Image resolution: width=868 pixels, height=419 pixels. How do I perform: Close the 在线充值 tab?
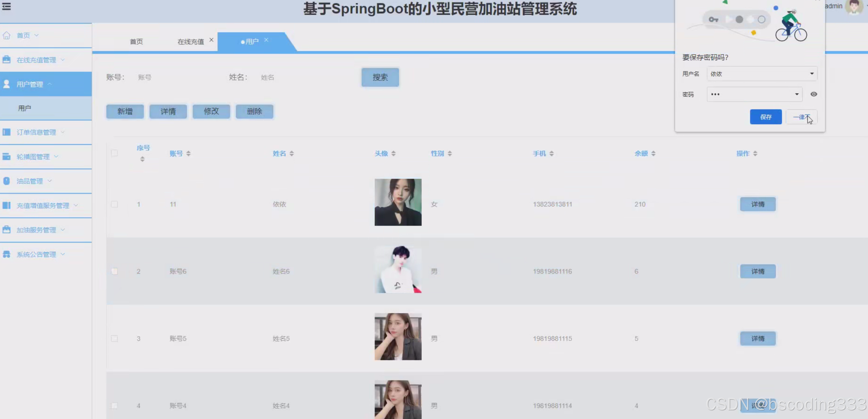click(211, 40)
